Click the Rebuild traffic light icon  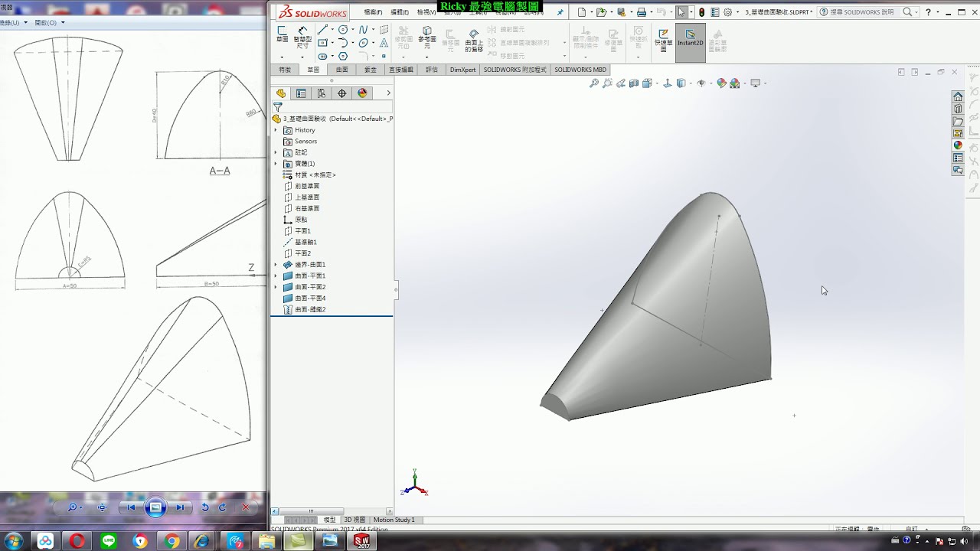point(702,12)
